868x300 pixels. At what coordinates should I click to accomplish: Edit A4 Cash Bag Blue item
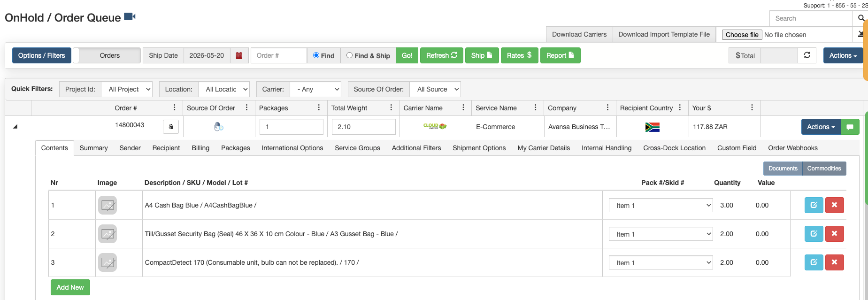click(814, 205)
